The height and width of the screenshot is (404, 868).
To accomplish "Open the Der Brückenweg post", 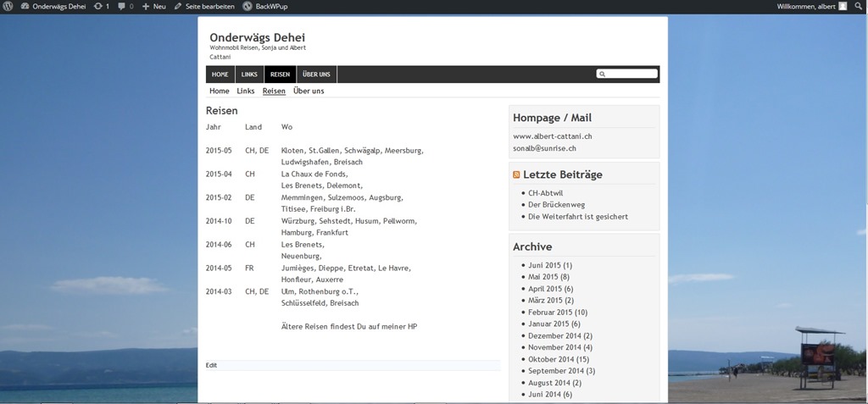I will tap(556, 205).
